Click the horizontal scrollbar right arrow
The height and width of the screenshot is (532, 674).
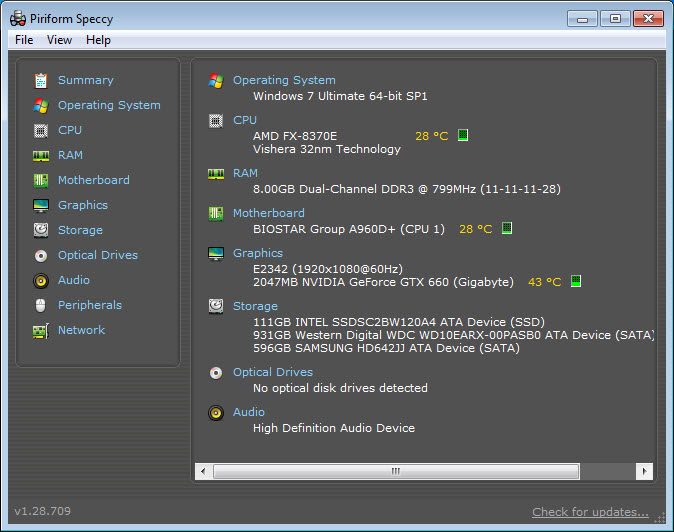coord(644,471)
